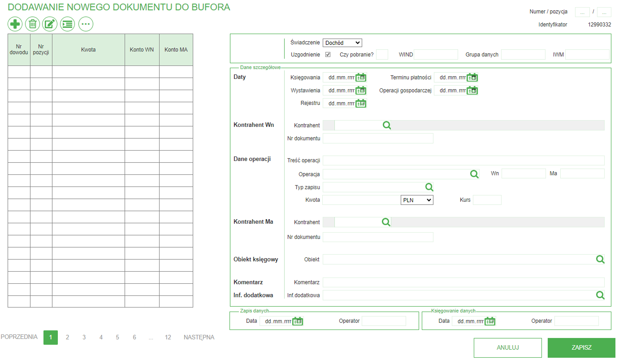Toggle the Uzgodnienie checkbox

(x=328, y=55)
